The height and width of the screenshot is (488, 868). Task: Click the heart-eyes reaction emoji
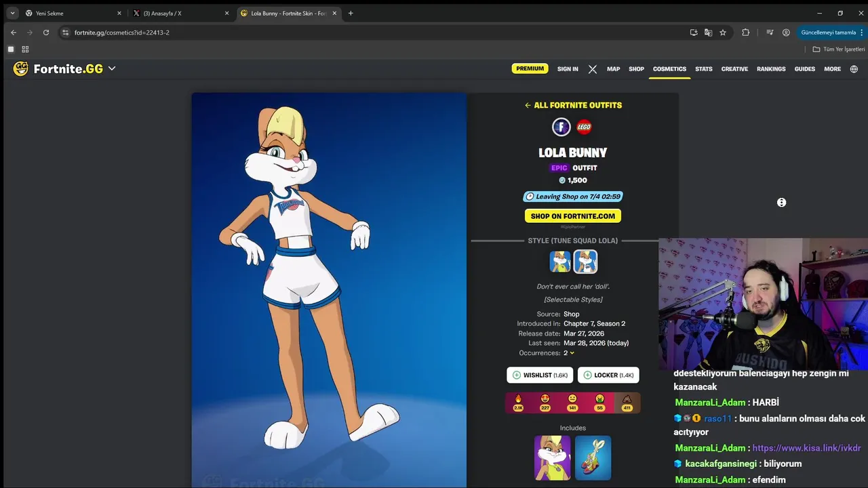coord(545,403)
